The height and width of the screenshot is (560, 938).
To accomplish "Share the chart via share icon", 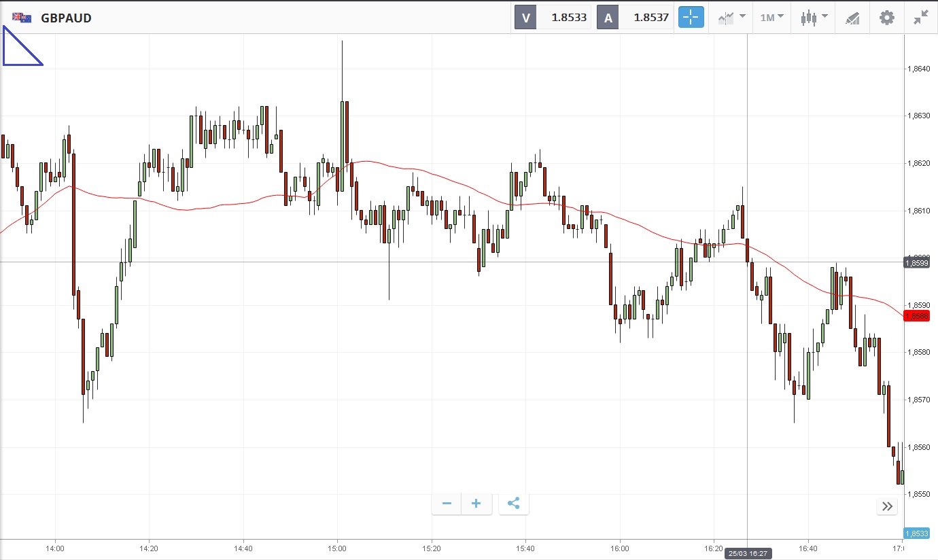I will click(513, 504).
